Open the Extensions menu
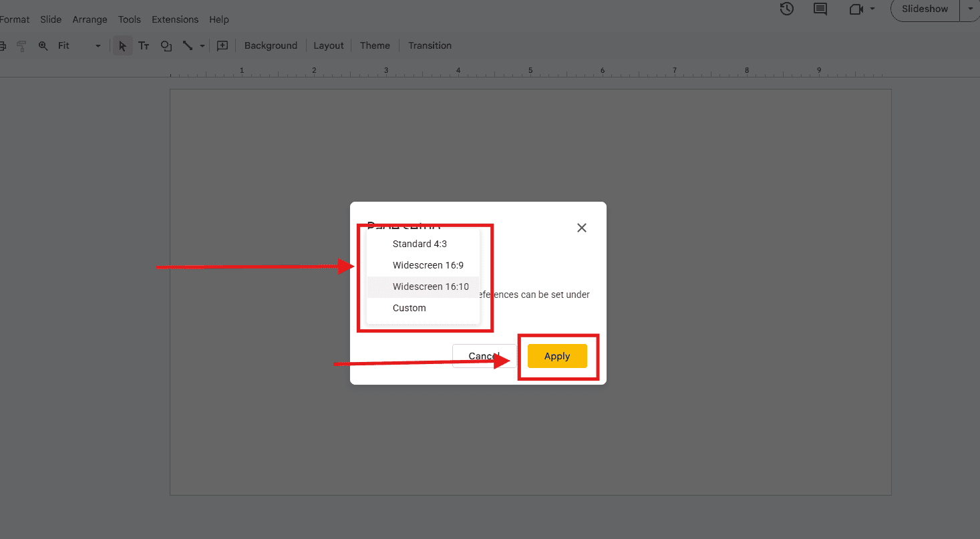This screenshot has width=980, height=539. point(174,19)
